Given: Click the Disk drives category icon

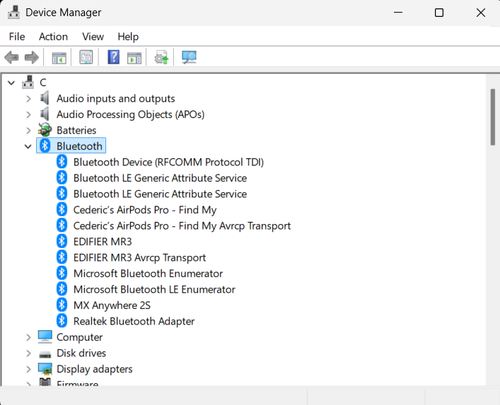Looking at the screenshot, I should click(45, 354).
